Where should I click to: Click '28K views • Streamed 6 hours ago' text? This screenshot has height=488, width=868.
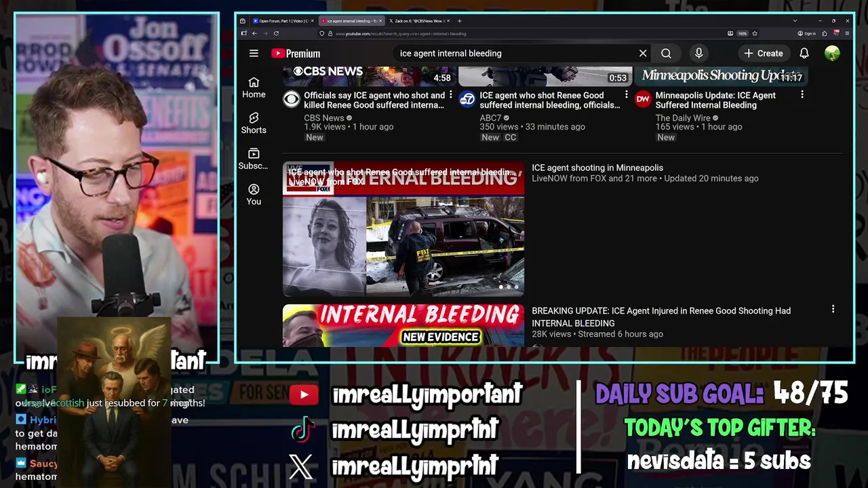pos(597,334)
